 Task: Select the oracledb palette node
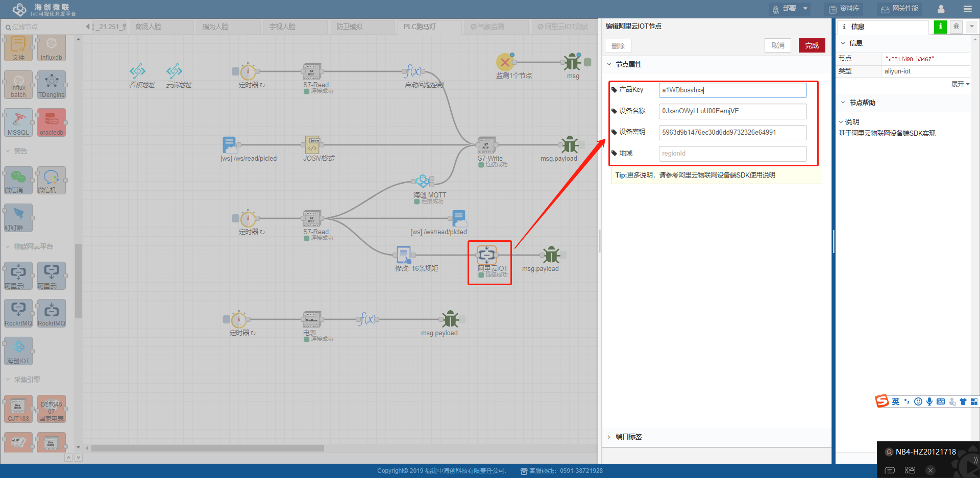coord(52,122)
